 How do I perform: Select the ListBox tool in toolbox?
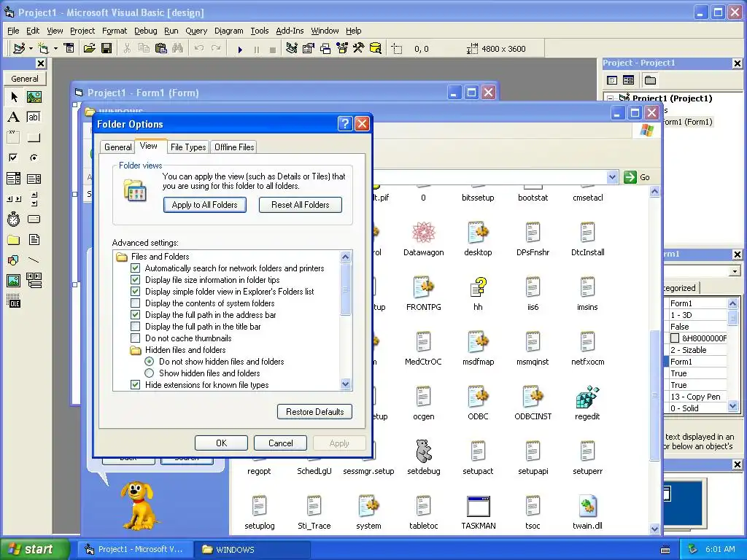pos(34,179)
